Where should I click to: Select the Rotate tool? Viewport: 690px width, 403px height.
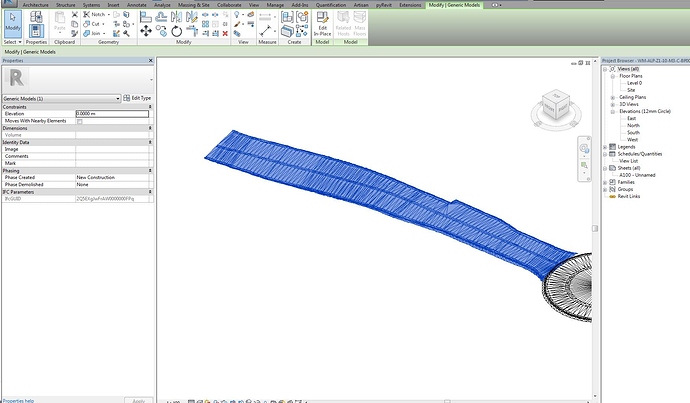[176, 31]
